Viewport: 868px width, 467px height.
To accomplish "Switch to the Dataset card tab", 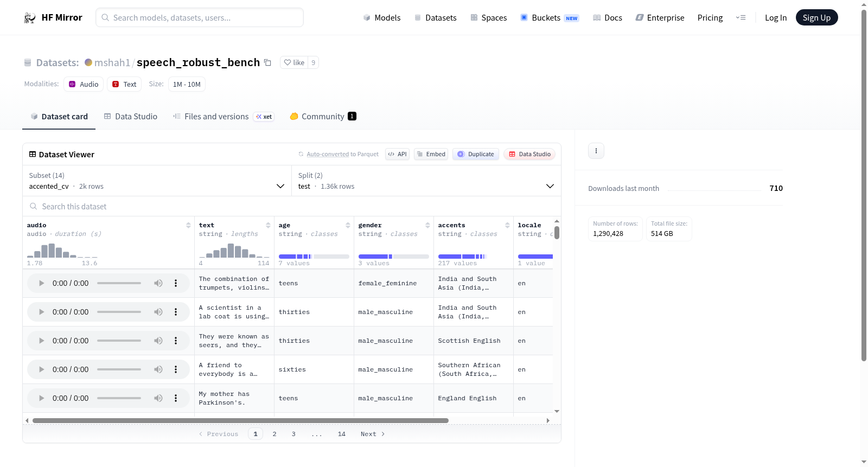I will click(59, 116).
